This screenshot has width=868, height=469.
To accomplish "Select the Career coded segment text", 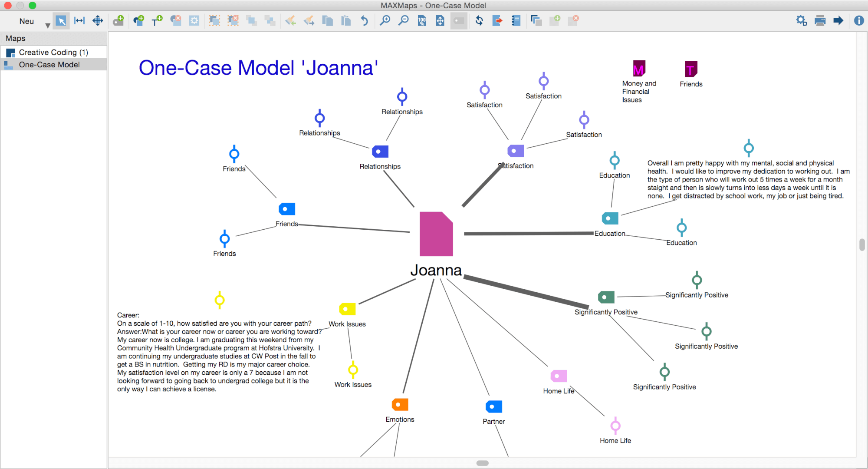I will pos(219,352).
